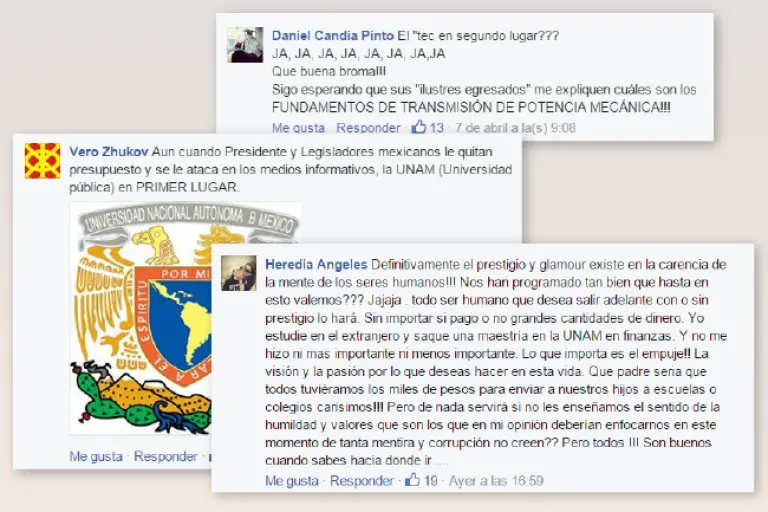Click the 19 likes count
The height and width of the screenshot is (512, 768).
pyautogui.click(x=431, y=481)
